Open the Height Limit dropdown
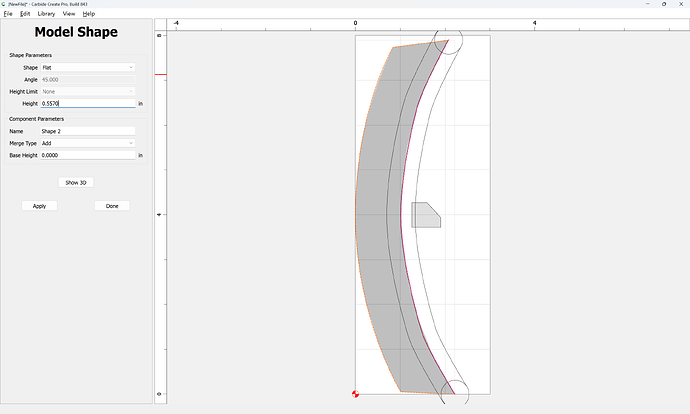Screen dimensions: 690x414 (x=88, y=92)
